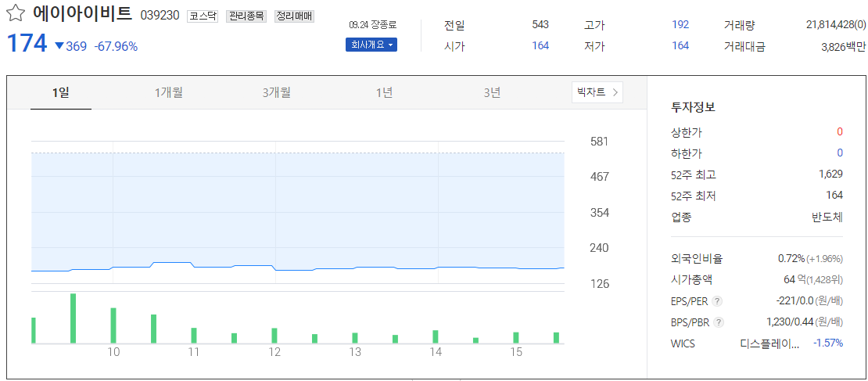Screen dimensions: 868x381
Task: Open the EPS/PER help question mark
Action: 717,301
